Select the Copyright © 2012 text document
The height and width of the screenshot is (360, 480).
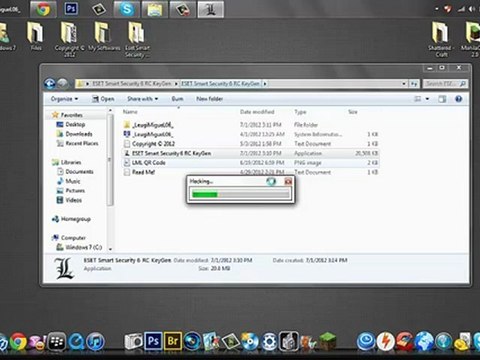(250, 144)
